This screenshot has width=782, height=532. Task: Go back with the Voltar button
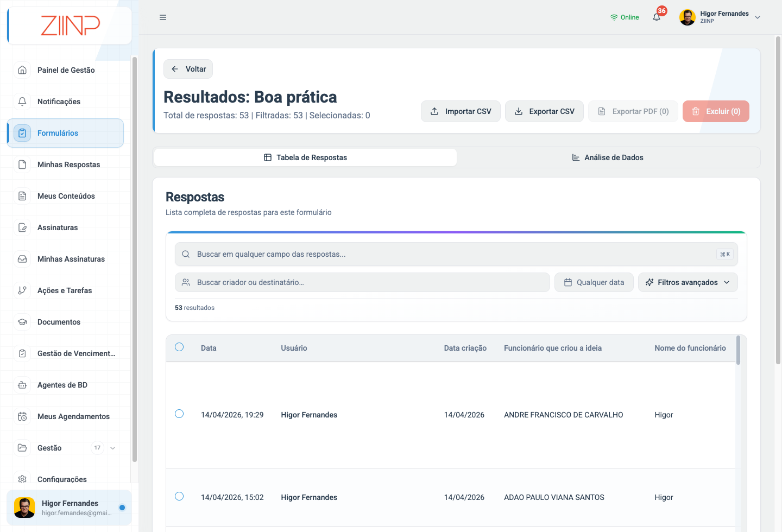click(188, 69)
